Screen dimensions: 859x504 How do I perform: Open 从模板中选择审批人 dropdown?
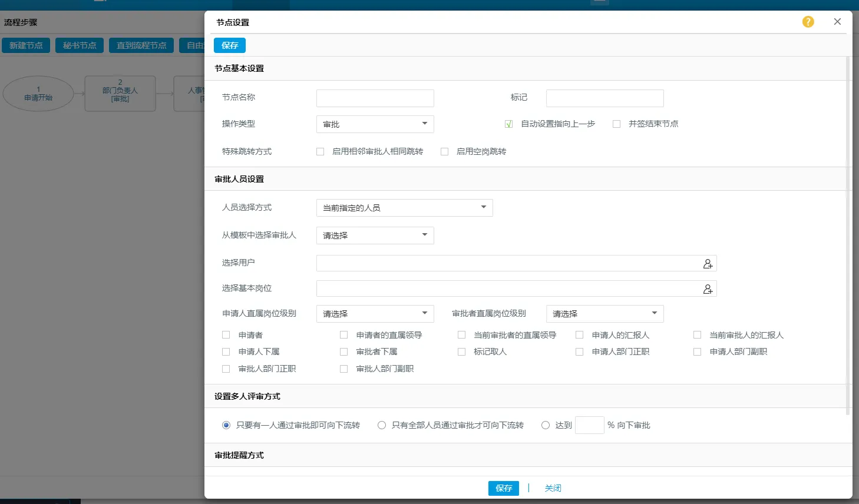(x=375, y=236)
